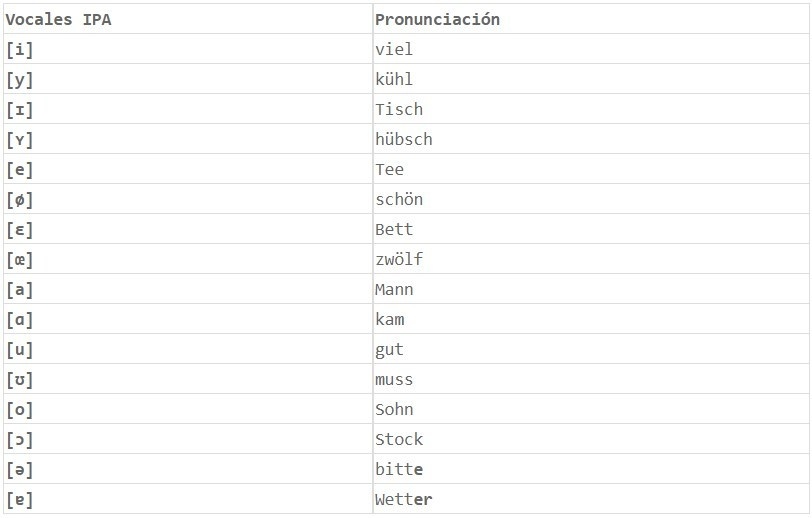Viewport: 812px width, 518px height.
Task: Click the 'Pronunciación' column header
Action: [x=437, y=19]
